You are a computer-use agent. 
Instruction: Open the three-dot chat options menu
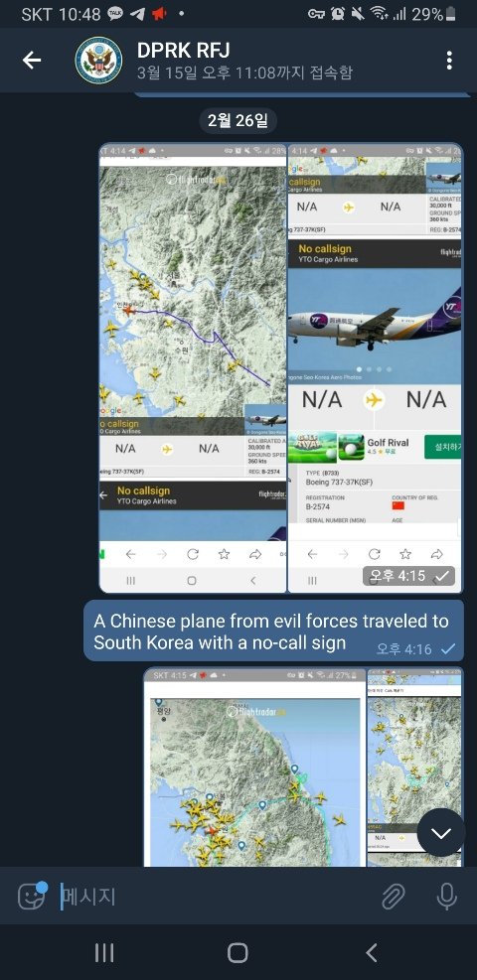click(x=449, y=61)
